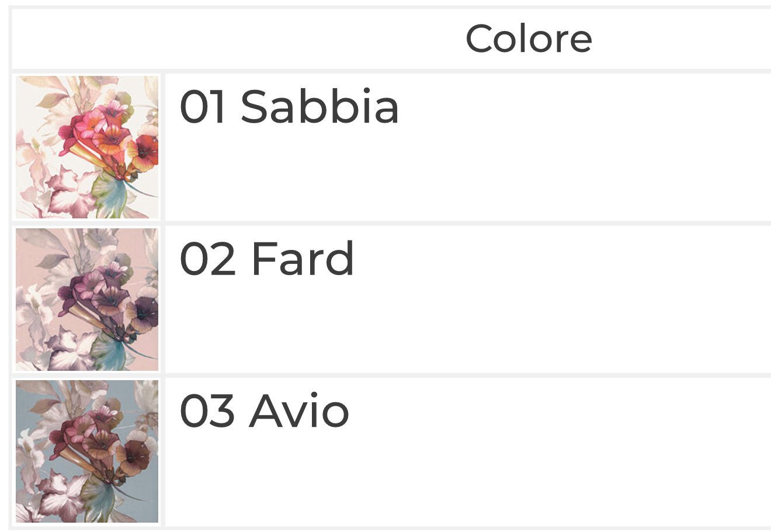
Task: Click the word "Sabbia"
Action: (319, 107)
